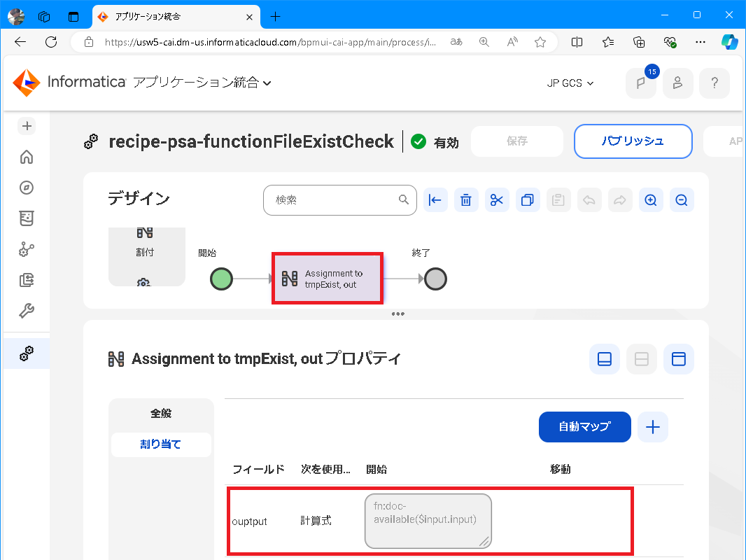Screen dimensions: 746x560
Task: Click the address bar zoom icon
Action: (484, 42)
